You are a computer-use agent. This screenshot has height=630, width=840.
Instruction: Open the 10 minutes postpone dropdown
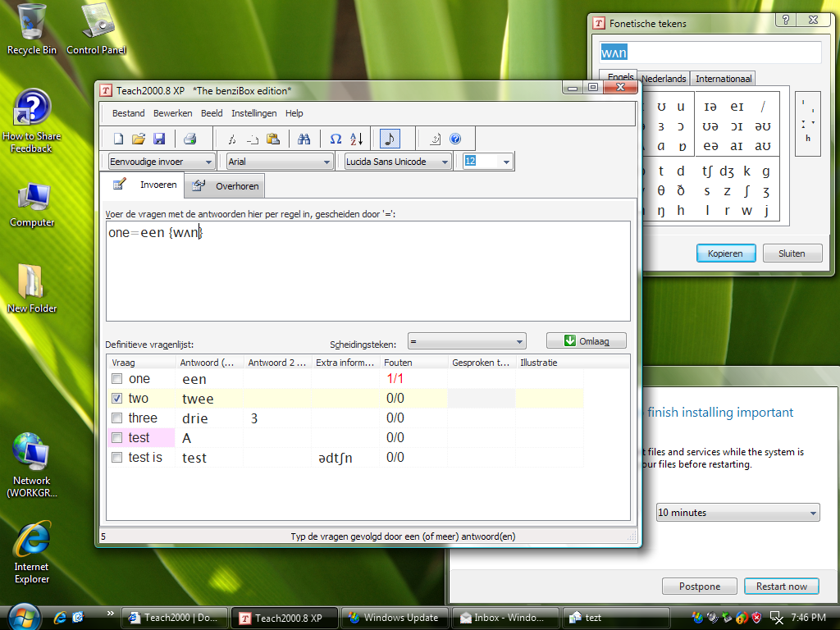(x=737, y=513)
